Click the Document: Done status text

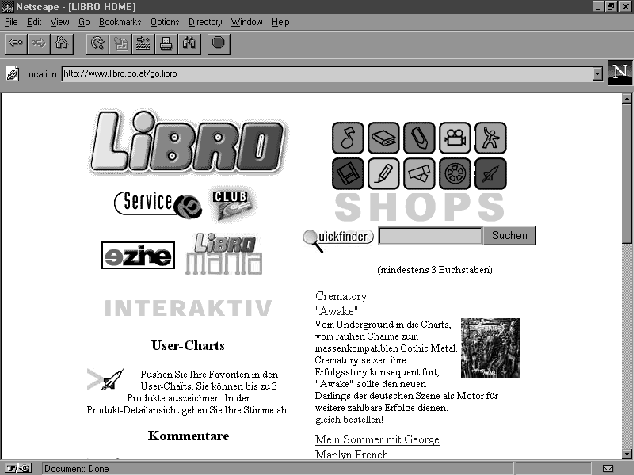pos(77,469)
